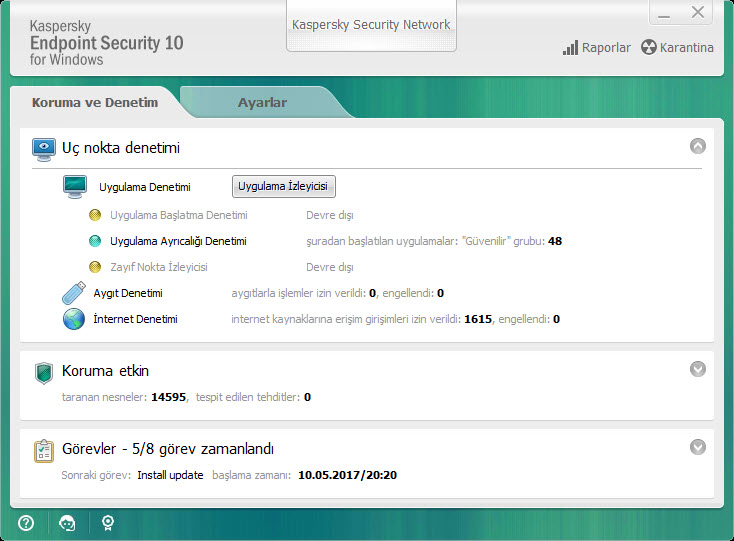Image resolution: width=734 pixels, height=541 pixels.
Task: Click the Koruma etkin shield icon
Action: click(x=44, y=373)
